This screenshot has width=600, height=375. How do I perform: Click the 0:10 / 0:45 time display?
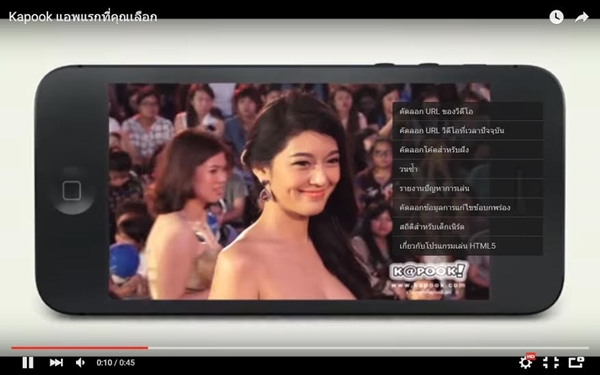[x=116, y=362]
